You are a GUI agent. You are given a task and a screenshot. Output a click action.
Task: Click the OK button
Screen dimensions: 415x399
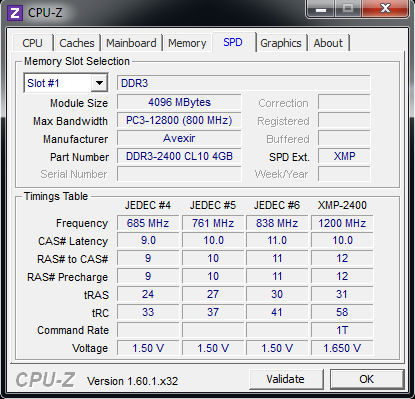(367, 379)
